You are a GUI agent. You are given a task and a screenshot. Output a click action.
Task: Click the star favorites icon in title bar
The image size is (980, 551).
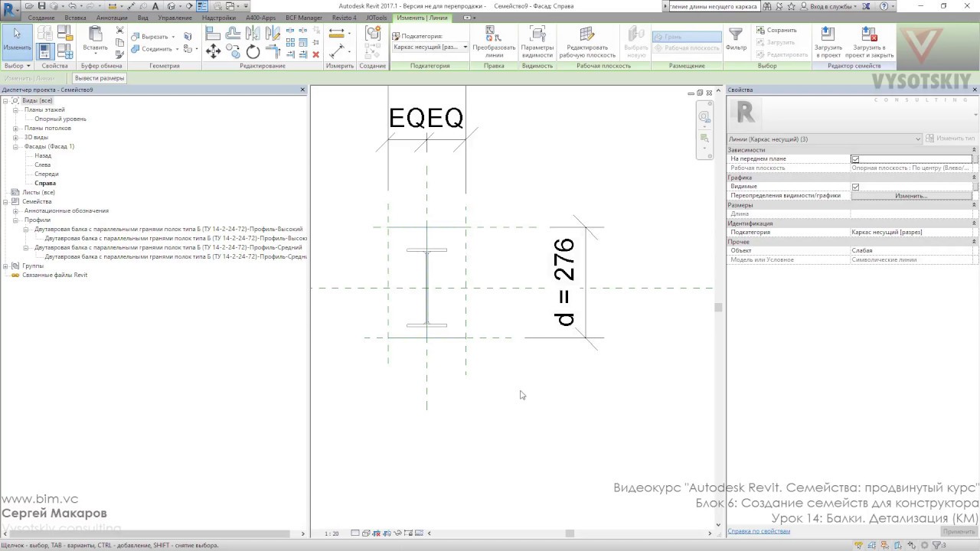(790, 6)
